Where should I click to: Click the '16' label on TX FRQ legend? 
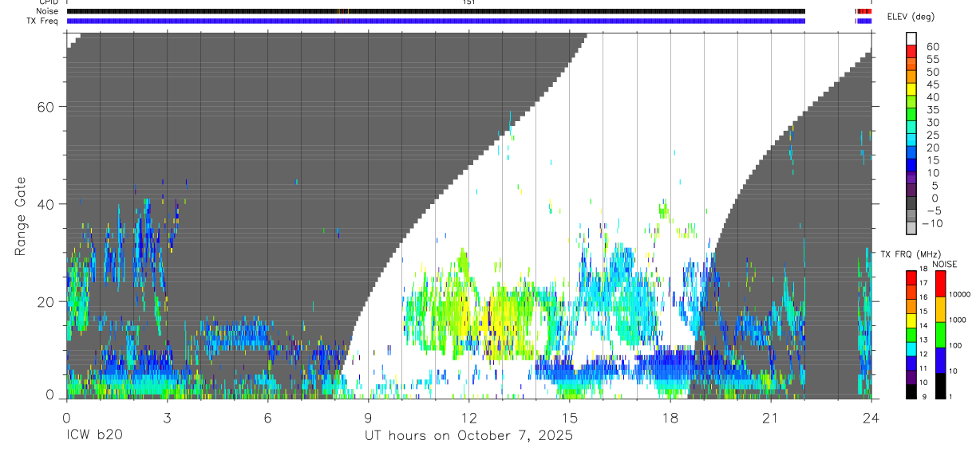point(923,297)
